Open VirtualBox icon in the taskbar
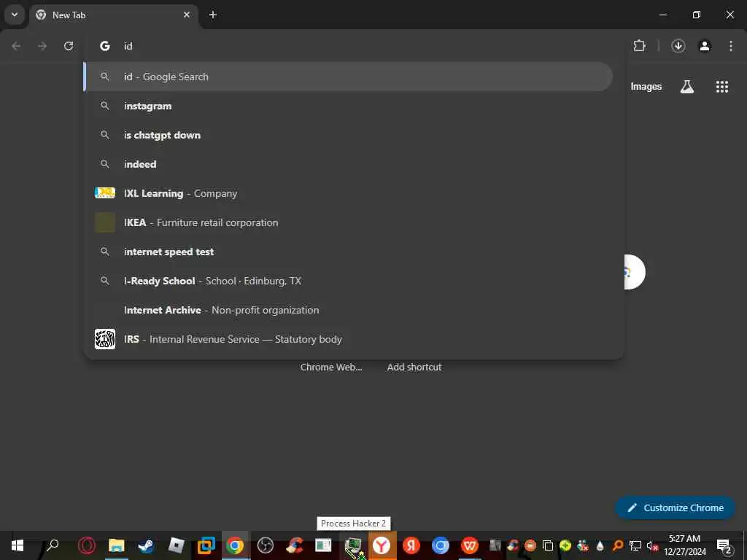The width and height of the screenshot is (747, 560). [x=206, y=545]
